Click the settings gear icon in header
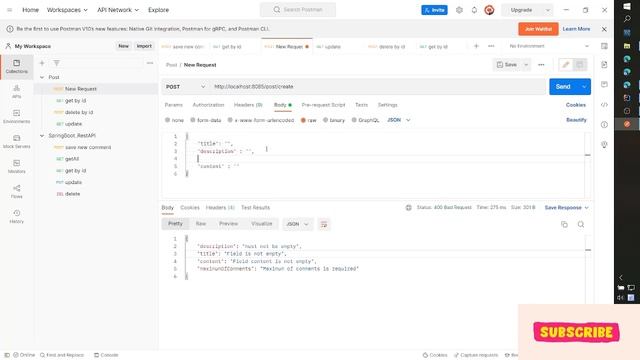This screenshot has width=640, height=360. point(459,10)
